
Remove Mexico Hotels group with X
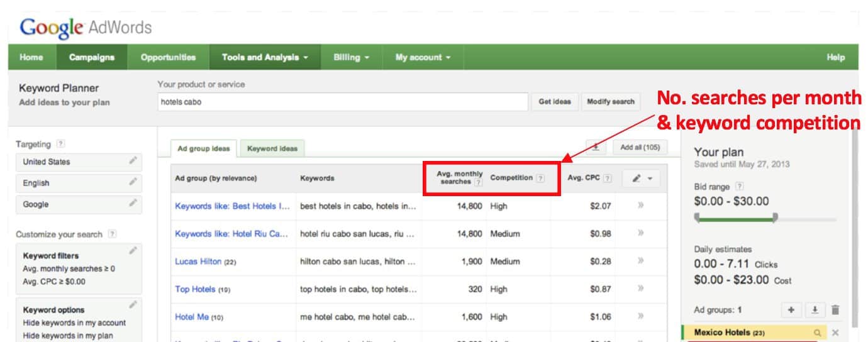(x=835, y=333)
